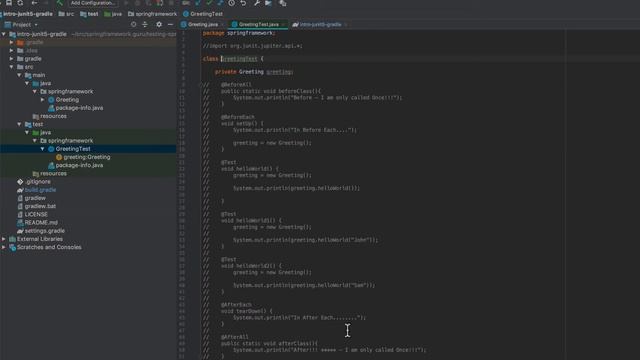640x360 pixels.
Task: Click the locate/scroll from source icon
Action: point(133,24)
